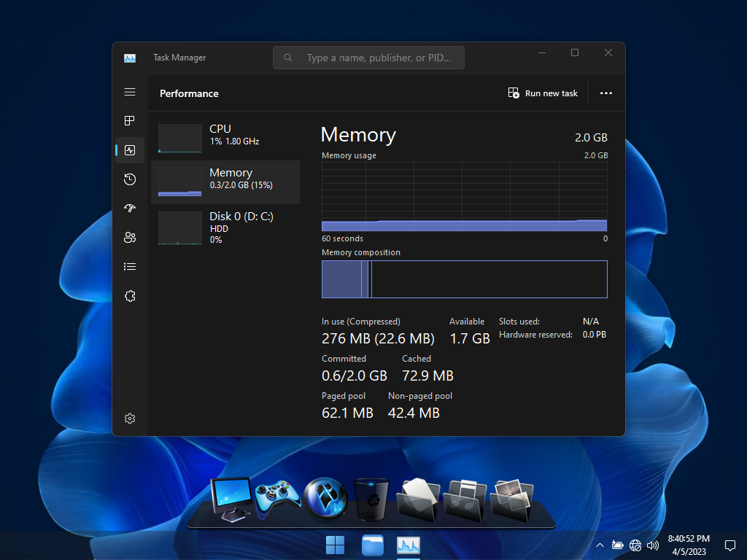Open the documents folder dock icon

(418, 499)
